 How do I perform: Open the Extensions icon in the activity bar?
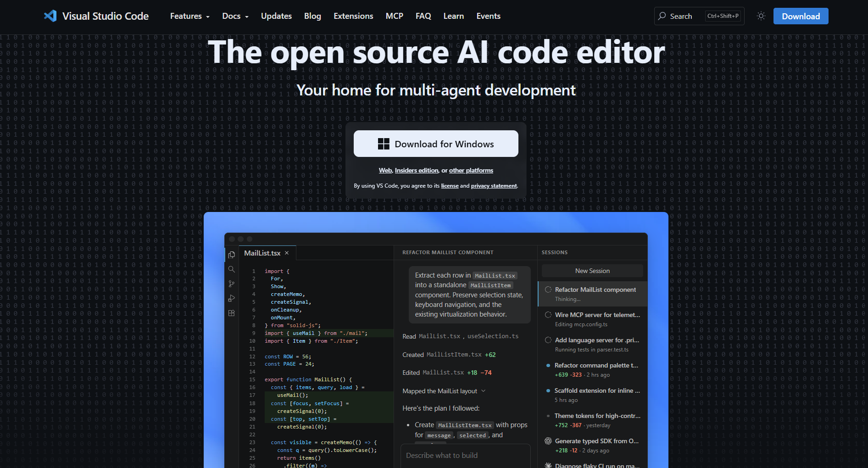[x=232, y=313]
